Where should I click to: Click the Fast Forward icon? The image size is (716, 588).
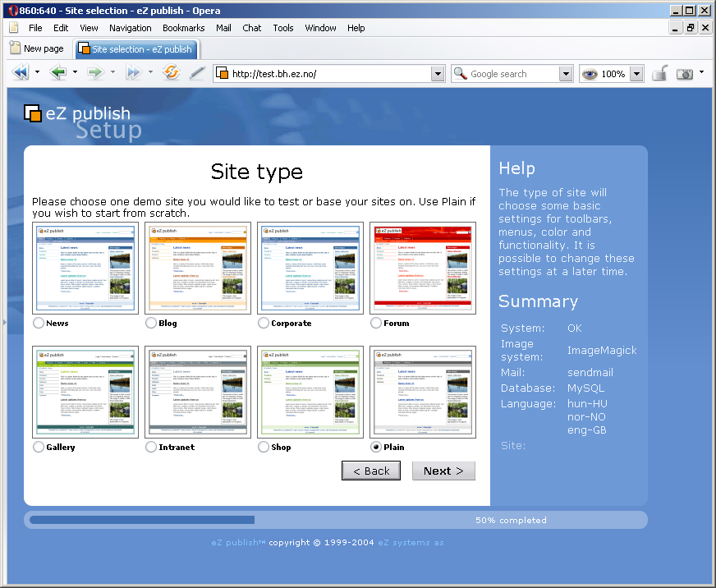[x=133, y=72]
